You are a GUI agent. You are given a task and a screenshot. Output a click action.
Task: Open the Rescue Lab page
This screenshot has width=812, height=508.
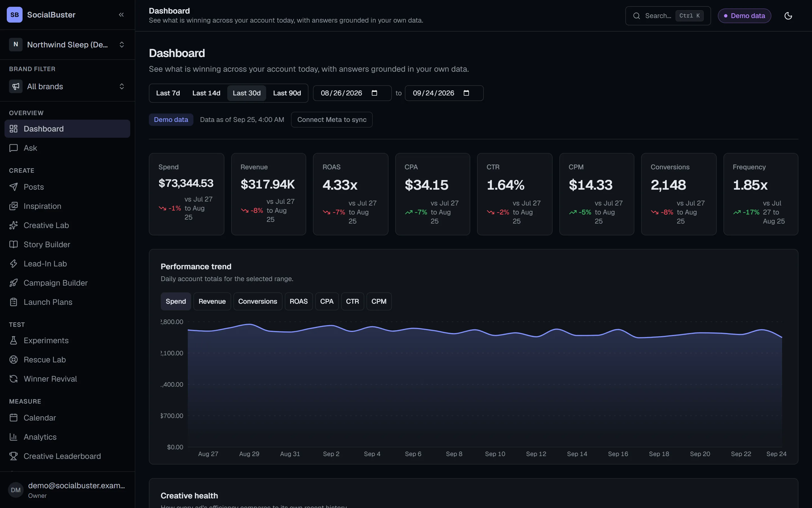click(x=67, y=360)
